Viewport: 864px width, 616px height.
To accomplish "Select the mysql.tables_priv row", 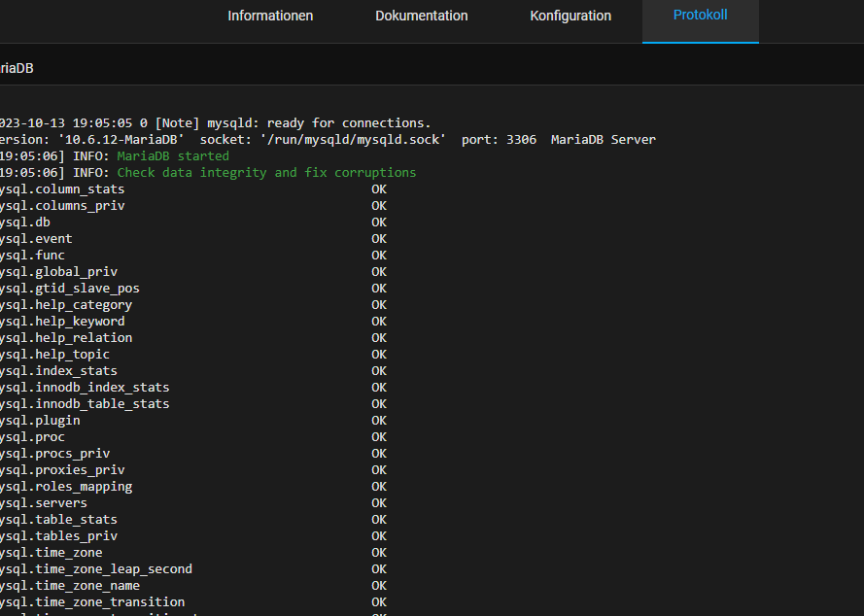I will (193, 536).
